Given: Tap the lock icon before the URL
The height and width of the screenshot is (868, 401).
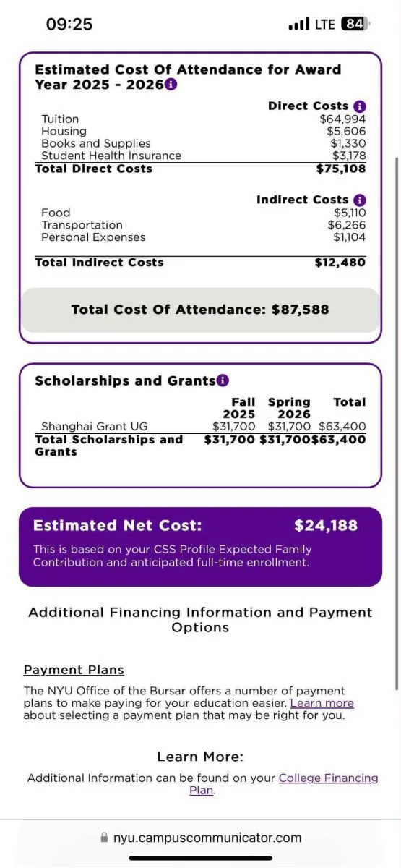Looking at the screenshot, I should [x=105, y=838].
